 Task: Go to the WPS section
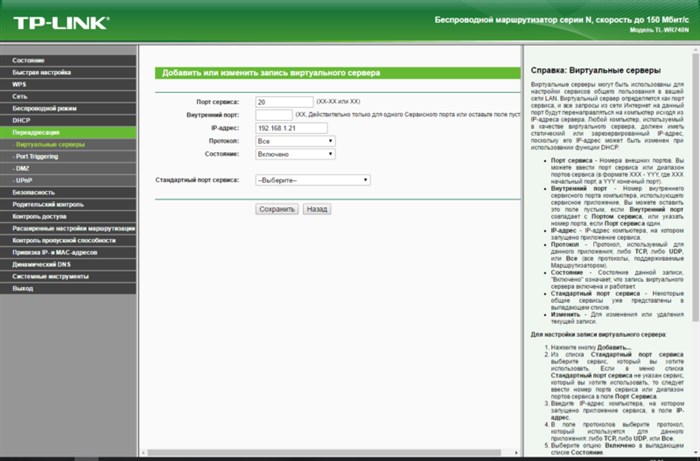[68, 84]
